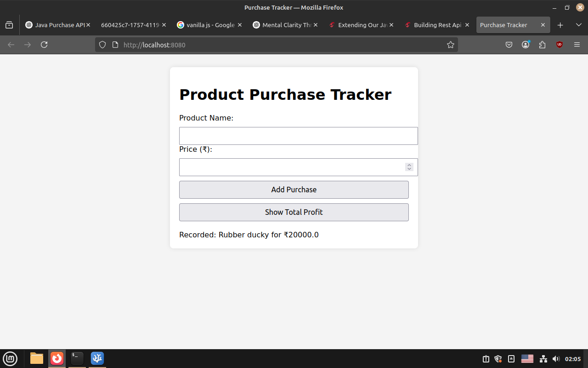Open a new tab with plus button
The image size is (588, 368).
[560, 25]
